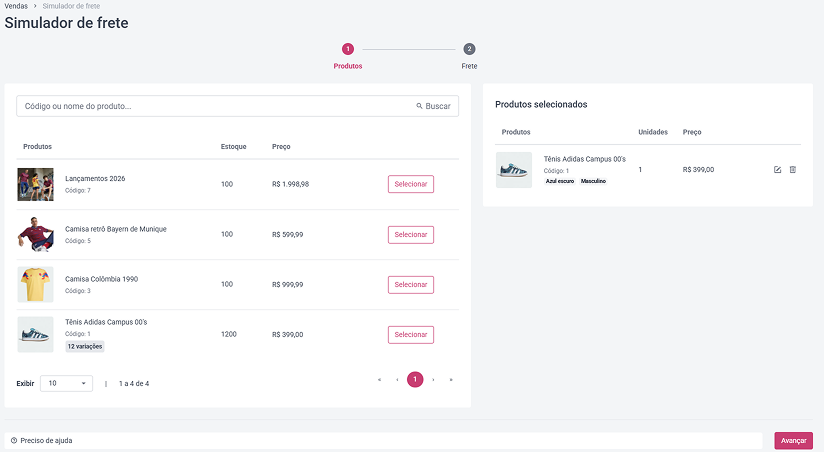This screenshot has height=452, width=824.
Task: Click the Código: 7 label
Action: coord(78,190)
